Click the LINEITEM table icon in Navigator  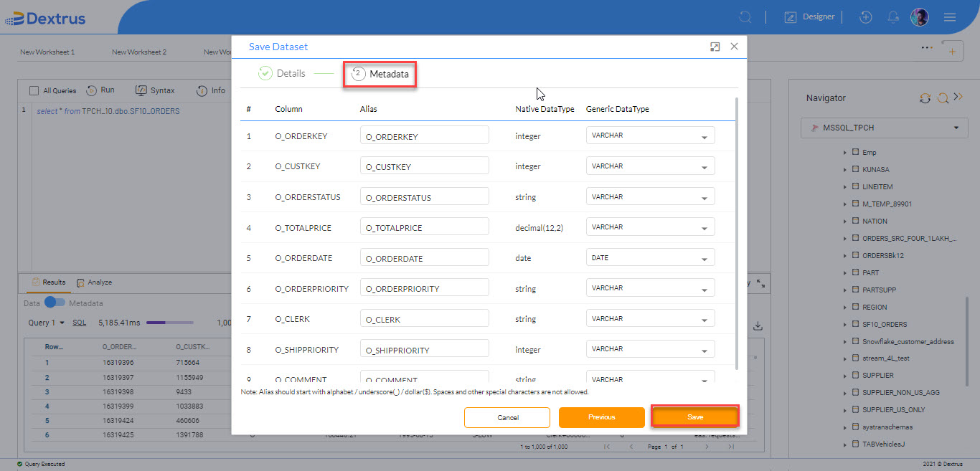[855, 186]
